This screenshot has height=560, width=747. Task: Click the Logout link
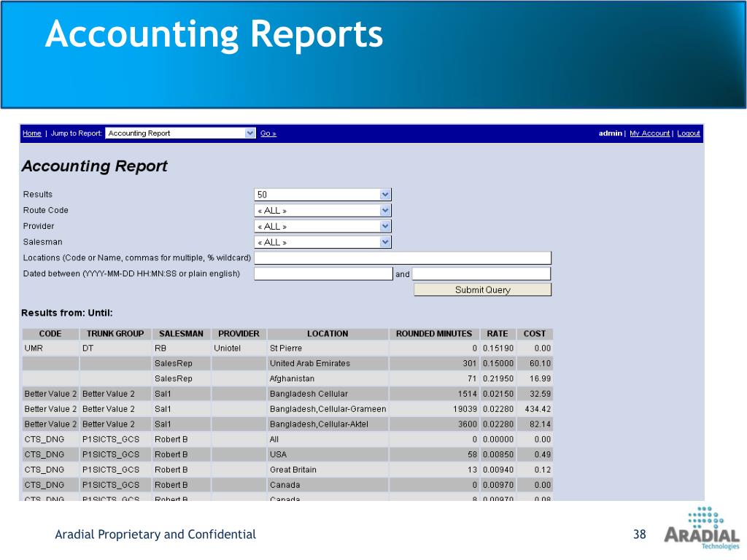(x=689, y=133)
